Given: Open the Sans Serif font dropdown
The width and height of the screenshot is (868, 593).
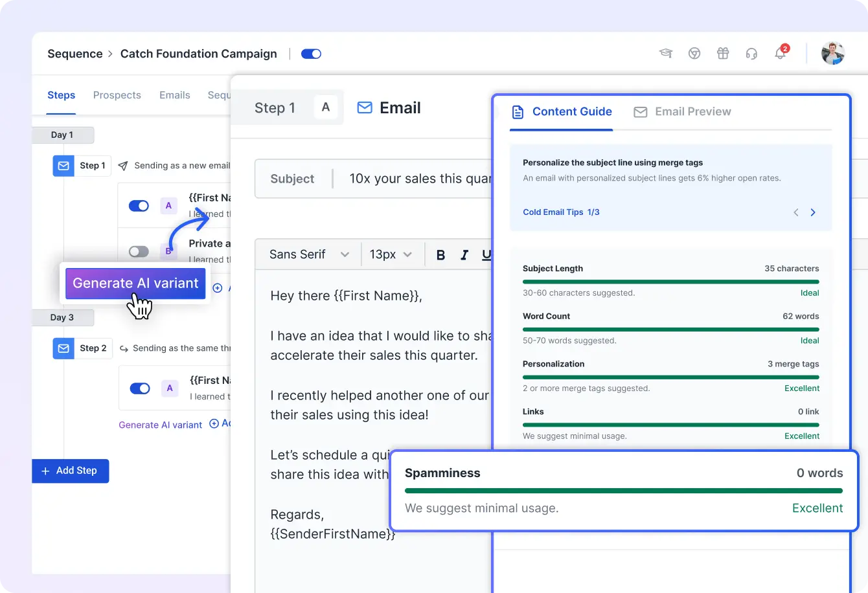Looking at the screenshot, I should click(x=309, y=254).
